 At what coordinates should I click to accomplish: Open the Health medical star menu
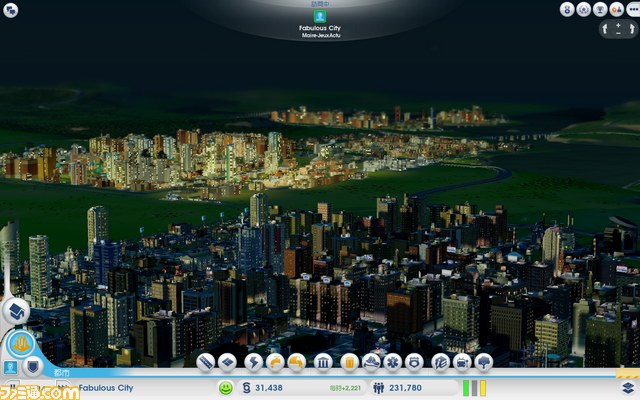click(x=393, y=362)
